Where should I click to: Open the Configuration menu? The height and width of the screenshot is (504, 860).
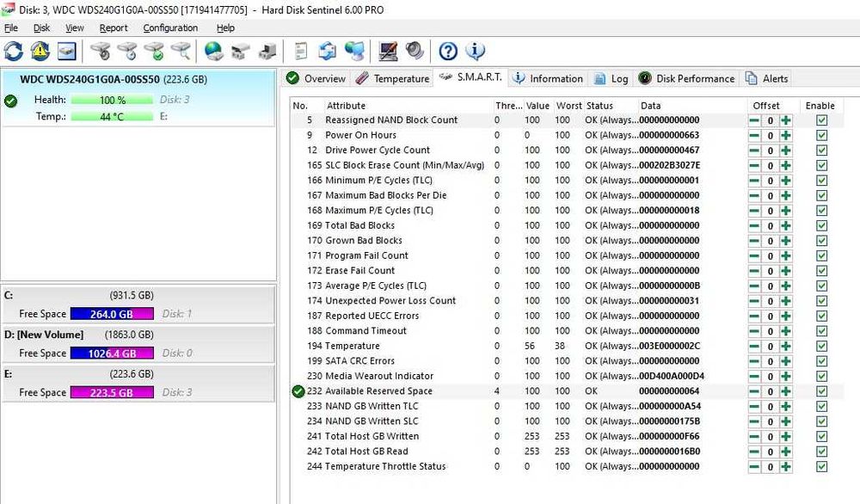point(170,28)
